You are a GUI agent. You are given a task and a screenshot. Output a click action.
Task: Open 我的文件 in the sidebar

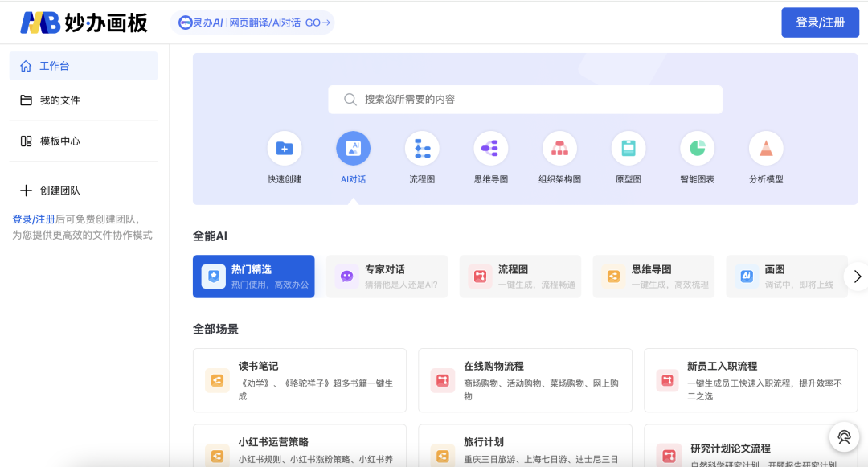point(84,100)
